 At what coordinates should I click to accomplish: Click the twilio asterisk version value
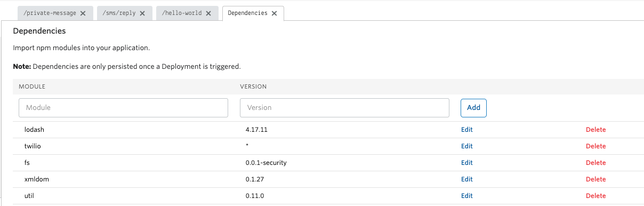[247, 146]
